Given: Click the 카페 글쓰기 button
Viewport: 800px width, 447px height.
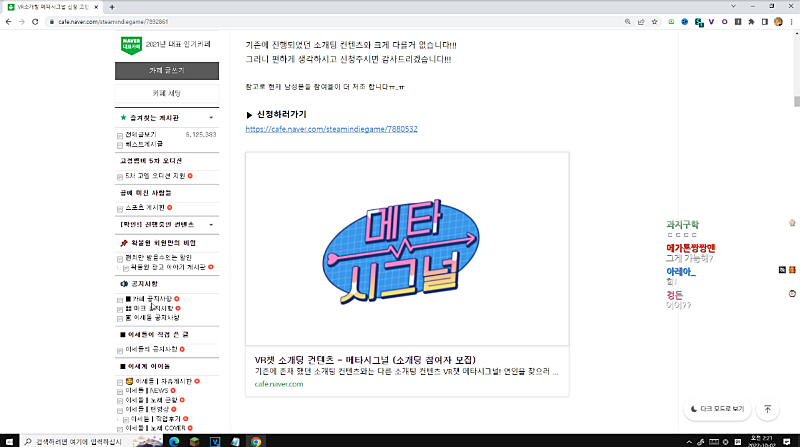Looking at the screenshot, I should coord(167,71).
